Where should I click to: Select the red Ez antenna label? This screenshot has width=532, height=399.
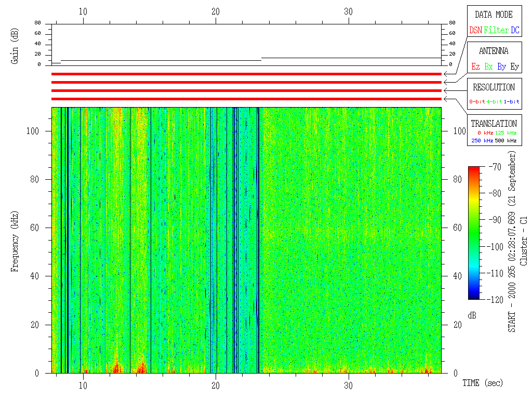pos(475,67)
